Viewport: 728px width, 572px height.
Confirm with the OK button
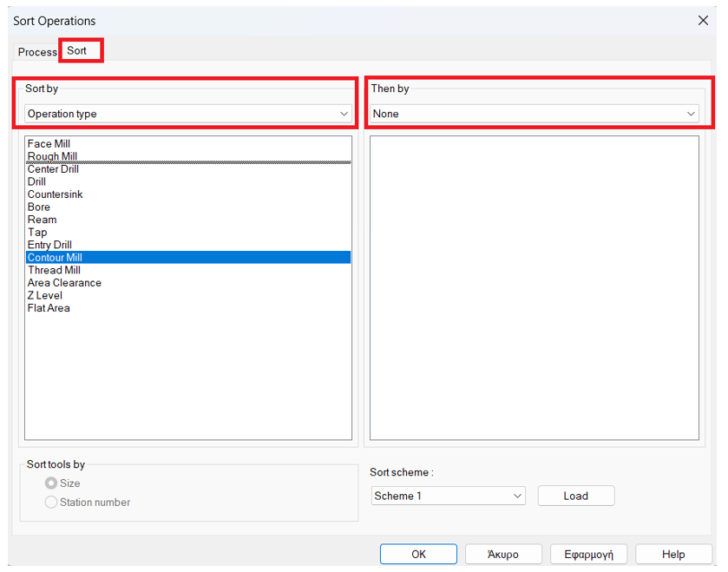point(418,555)
